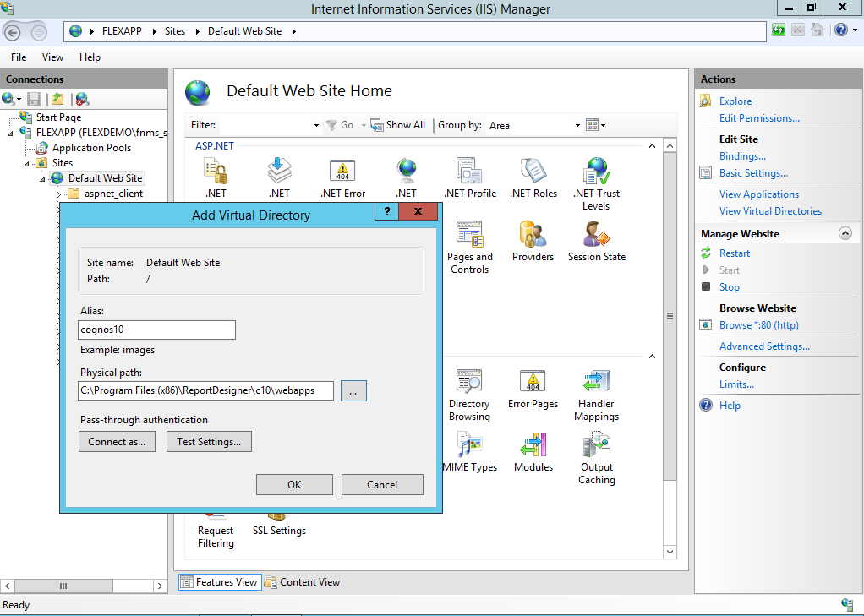Image resolution: width=864 pixels, height=616 pixels.
Task: Click OK in Add Virtual Directory dialog
Action: click(x=294, y=484)
